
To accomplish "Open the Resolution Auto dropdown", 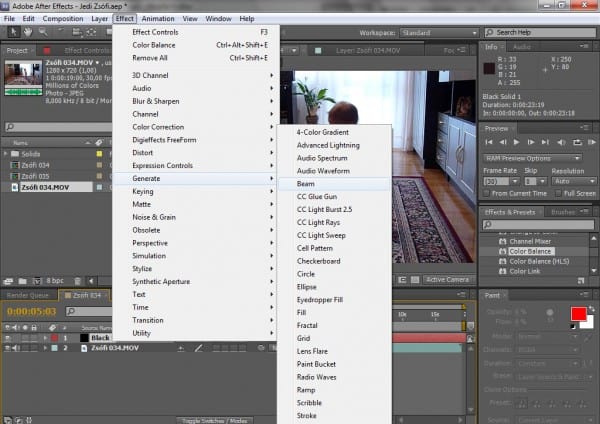I will (x=573, y=181).
